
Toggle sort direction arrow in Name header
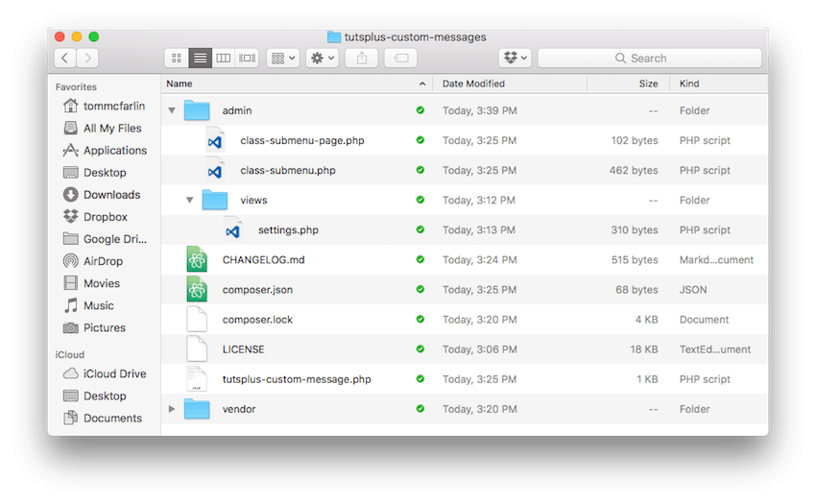(422, 84)
